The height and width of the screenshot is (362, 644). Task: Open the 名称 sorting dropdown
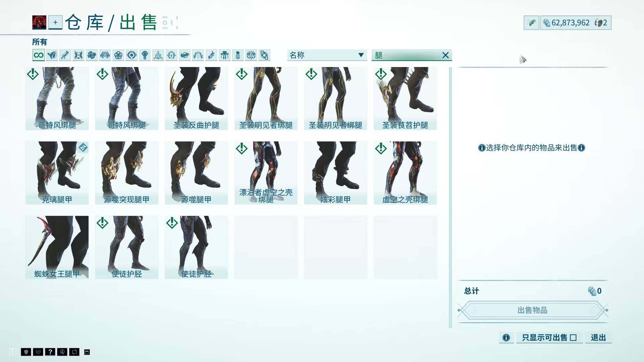(x=326, y=55)
